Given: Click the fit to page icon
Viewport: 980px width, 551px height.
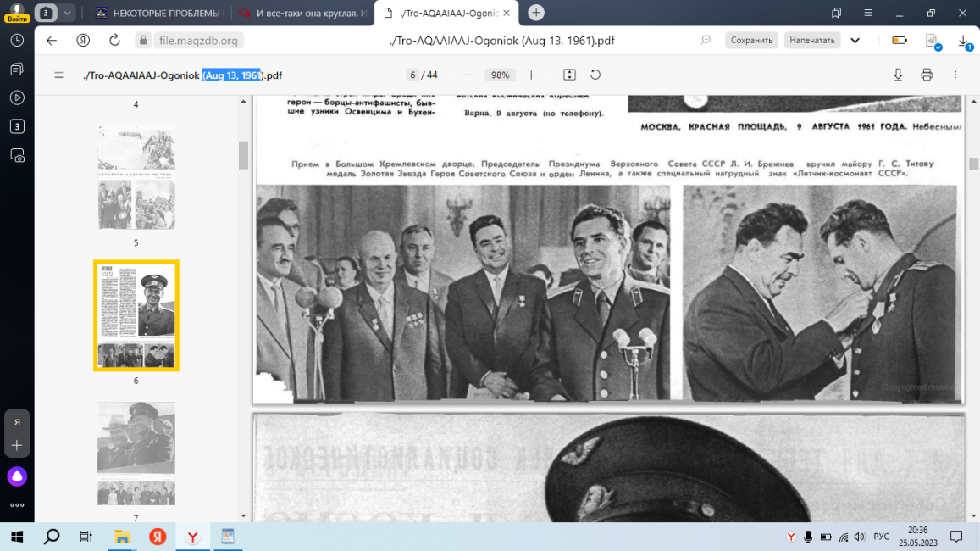Looking at the screenshot, I should coord(570,75).
